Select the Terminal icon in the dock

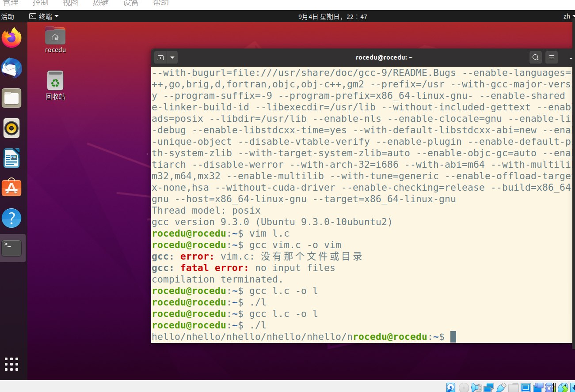(11, 248)
